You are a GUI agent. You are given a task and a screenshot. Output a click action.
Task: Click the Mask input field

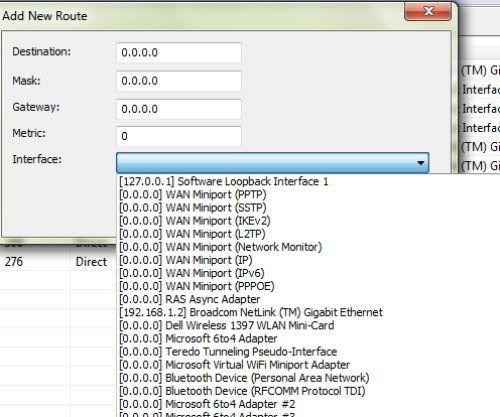coord(179,81)
